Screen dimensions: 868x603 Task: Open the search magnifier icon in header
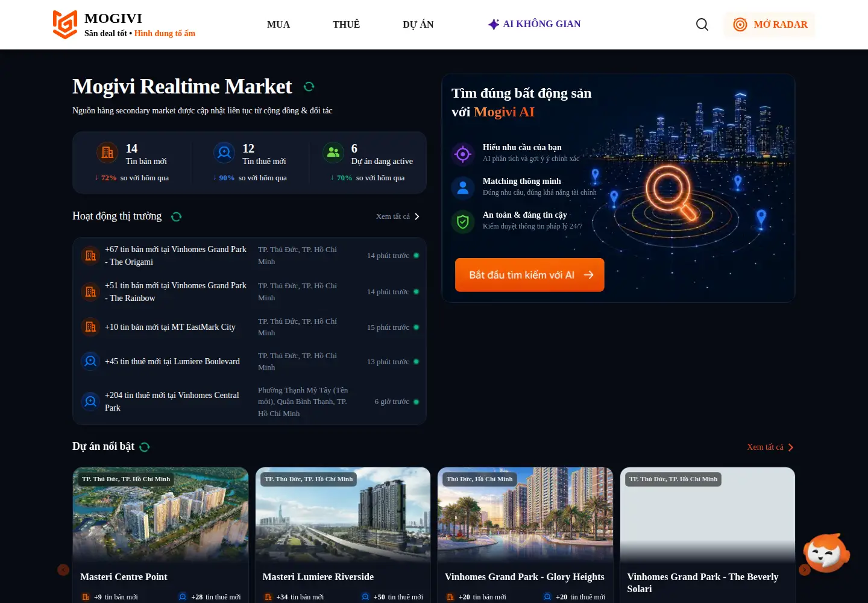702,24
